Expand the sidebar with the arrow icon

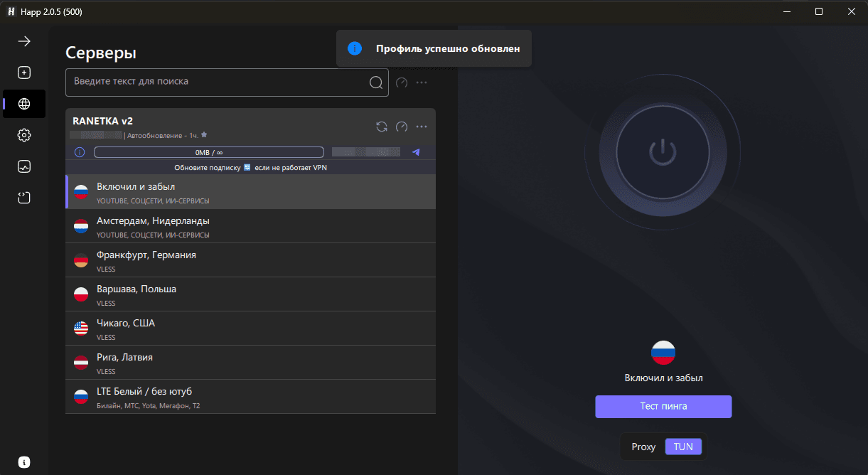[24, 41]
